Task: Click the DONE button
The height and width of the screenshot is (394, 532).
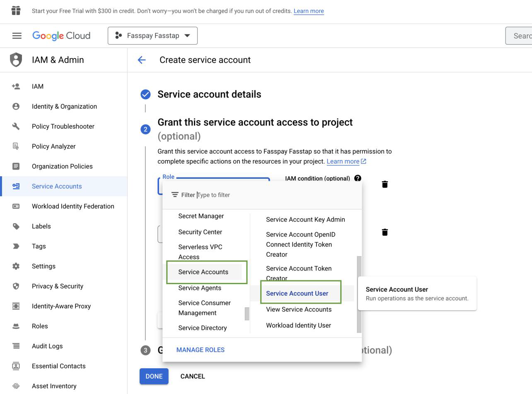Action: point(154,376)
